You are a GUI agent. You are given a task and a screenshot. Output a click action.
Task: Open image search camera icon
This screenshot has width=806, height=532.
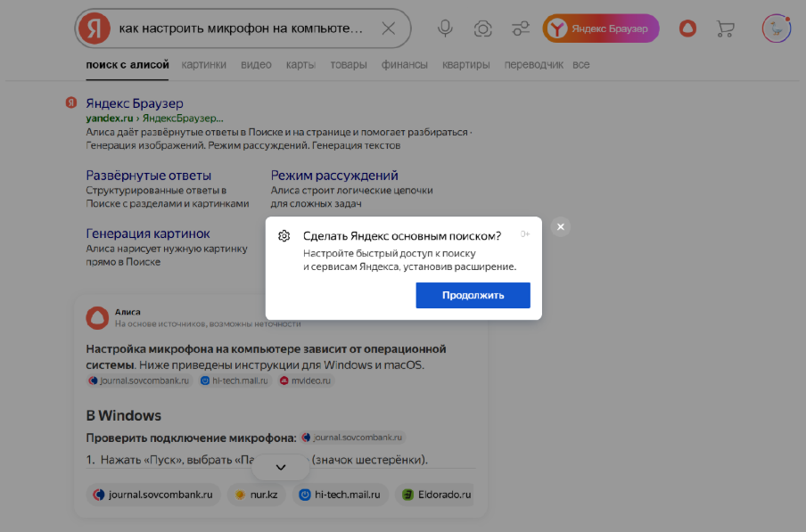(482, 29)
